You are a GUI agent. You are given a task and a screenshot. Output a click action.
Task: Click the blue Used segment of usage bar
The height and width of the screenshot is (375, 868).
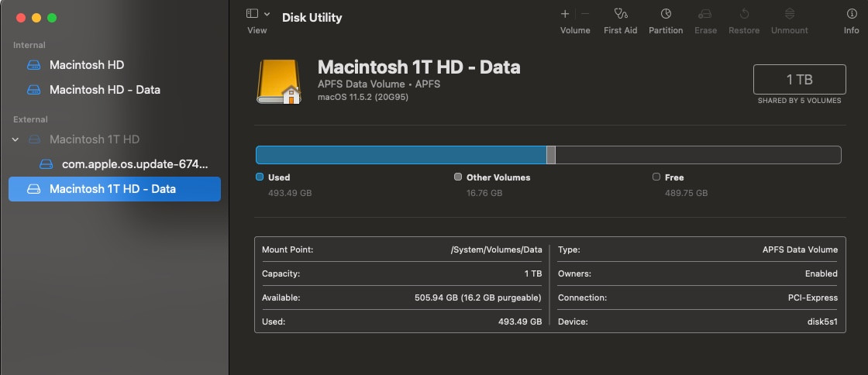(x=401, y=155)
